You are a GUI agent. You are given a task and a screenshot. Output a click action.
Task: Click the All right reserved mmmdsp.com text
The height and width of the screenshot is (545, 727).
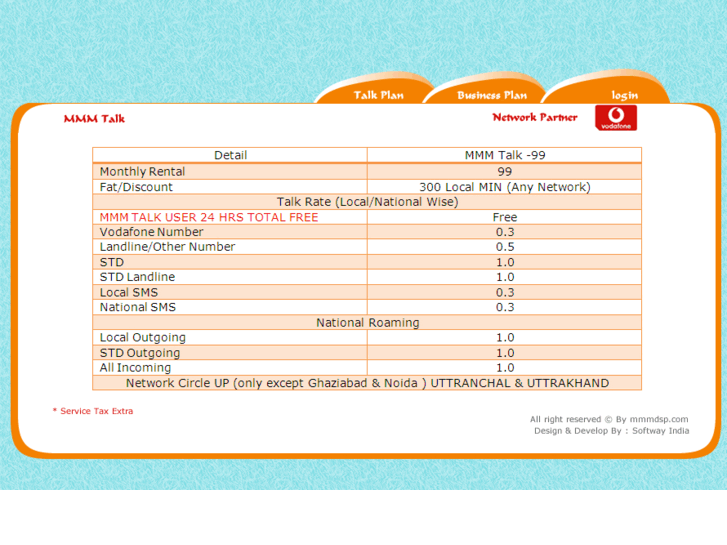609,419
